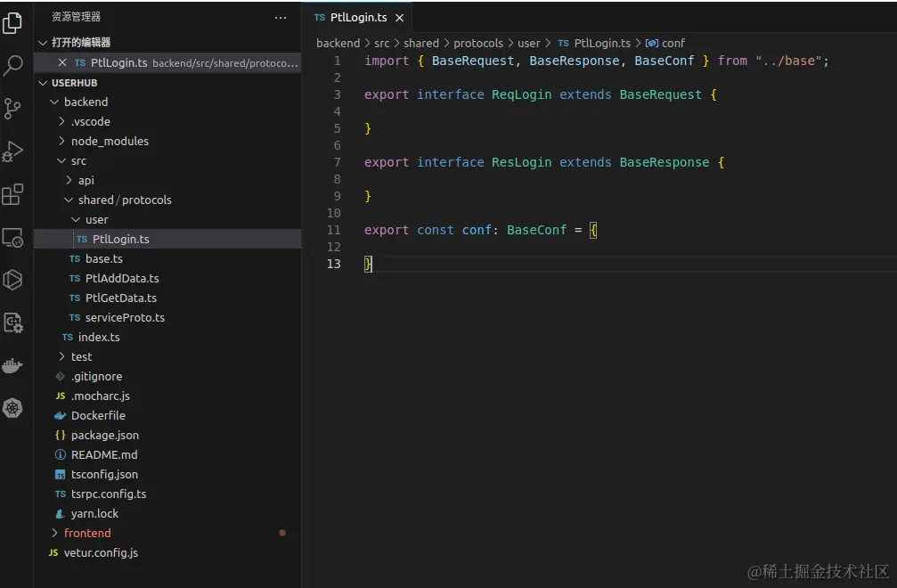The height and width of the screenshot is (588, 897).
Task: Open the Explorer view in activity bar
Action: (12, 23)
